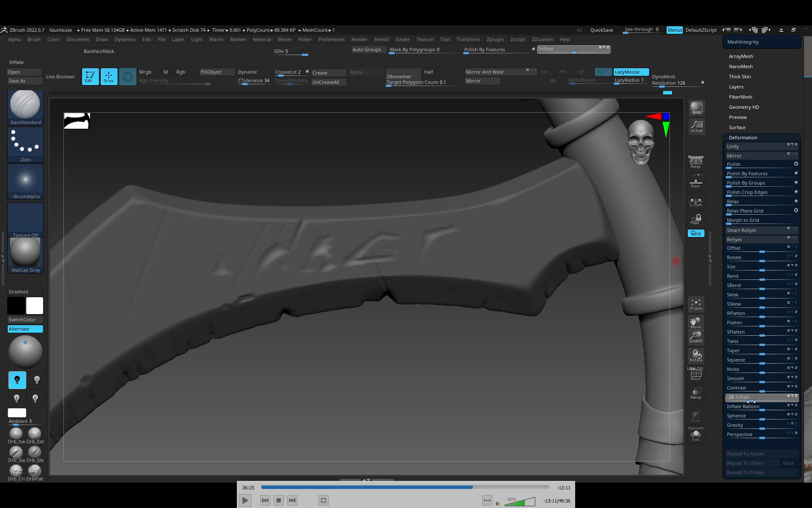This screenshot has height=508, width=812.
Task: Open the Stroke menu
Action: tap(402, 39)
